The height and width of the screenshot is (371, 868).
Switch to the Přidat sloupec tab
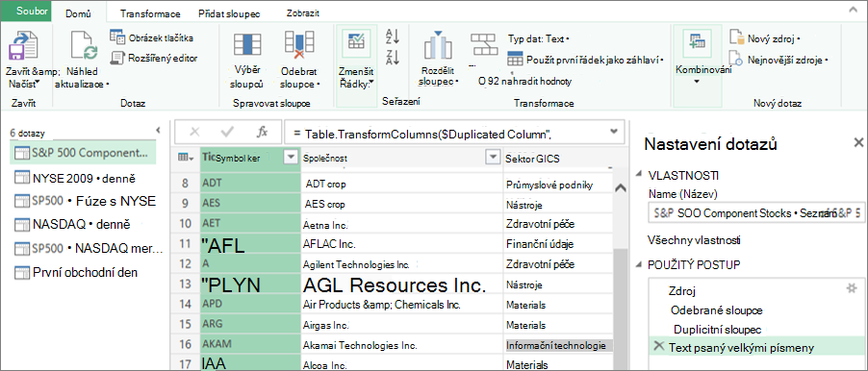click(229, 13)
